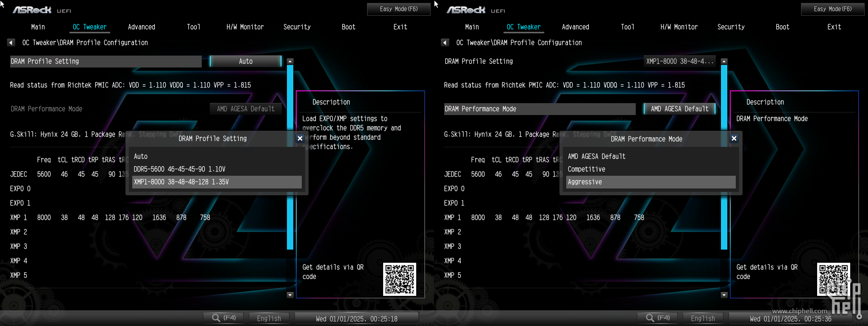Click the QR code in the left Description panel

click(x=399, y=279)
